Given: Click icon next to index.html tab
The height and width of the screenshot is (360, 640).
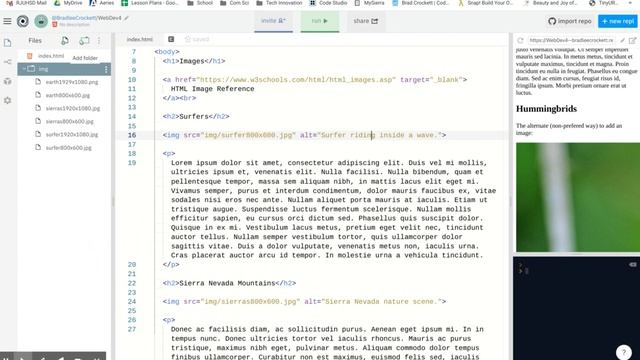Looking at the screenshot, I should [171, 39].
